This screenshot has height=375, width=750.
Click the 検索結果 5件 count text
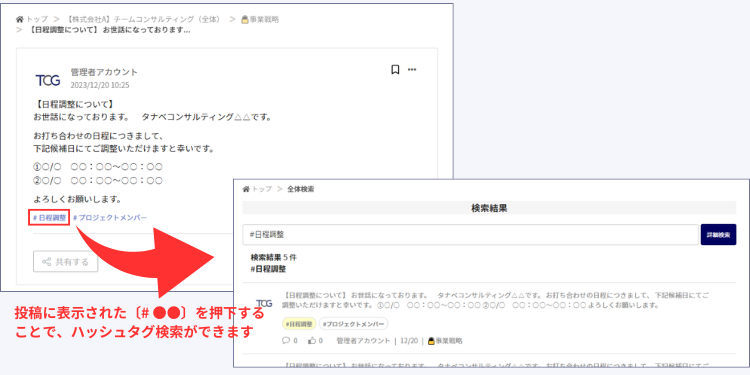[274, 257]
